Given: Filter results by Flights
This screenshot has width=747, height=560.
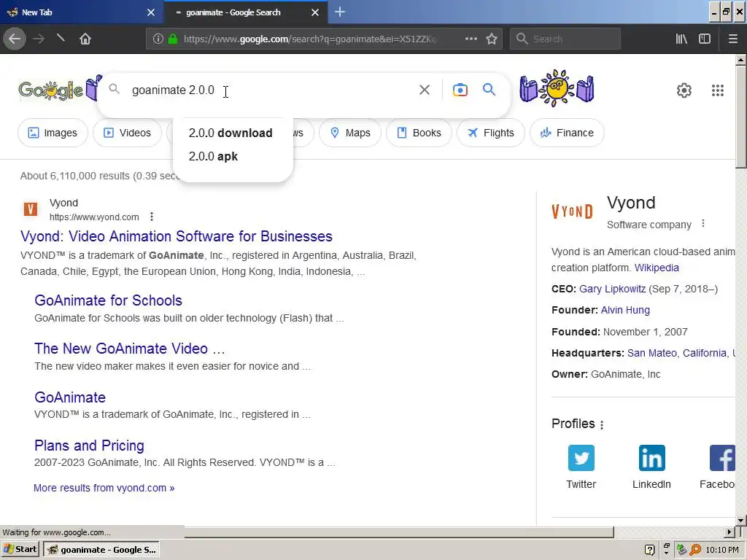Looking at the screenshot, I should click(x=491, y=133).
